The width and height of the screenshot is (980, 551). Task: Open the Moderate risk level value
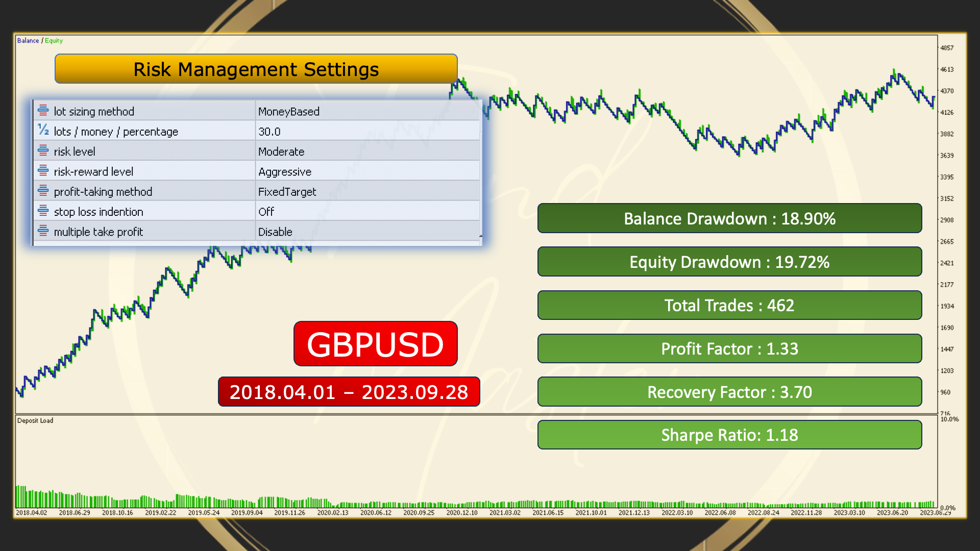pyautogui.click(x=281, y=152)
